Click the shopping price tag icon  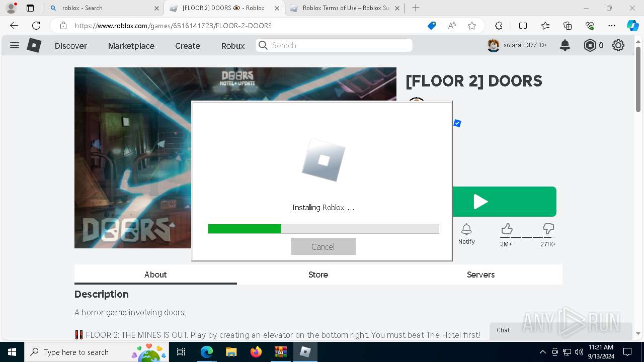click(x=432, y=26)
